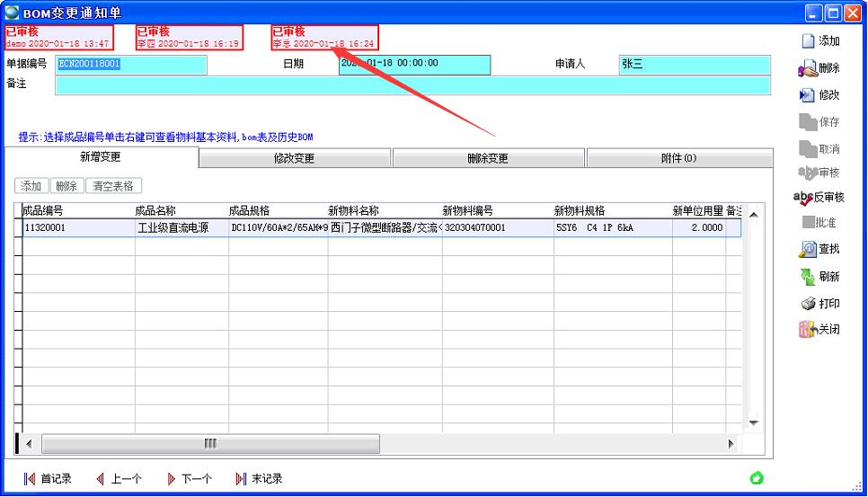Click the 反审核 (Un-approve) icon

803,198
